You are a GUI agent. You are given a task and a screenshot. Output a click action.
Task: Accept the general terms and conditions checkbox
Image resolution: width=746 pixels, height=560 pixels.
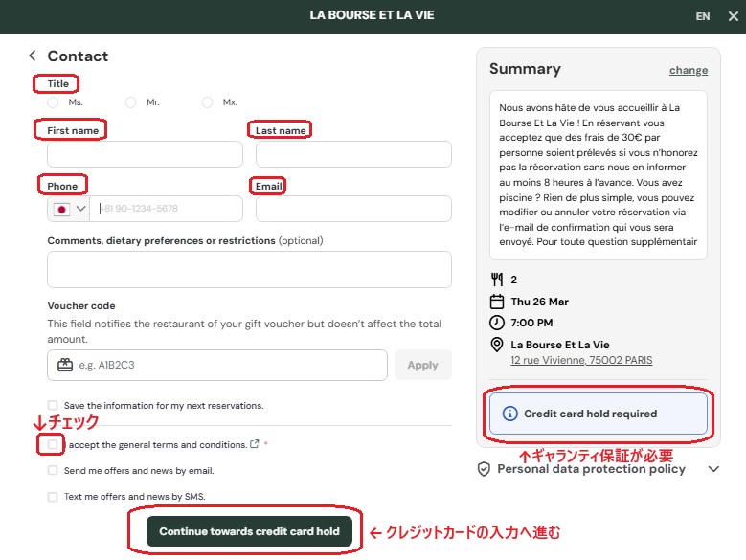(53, 444)
